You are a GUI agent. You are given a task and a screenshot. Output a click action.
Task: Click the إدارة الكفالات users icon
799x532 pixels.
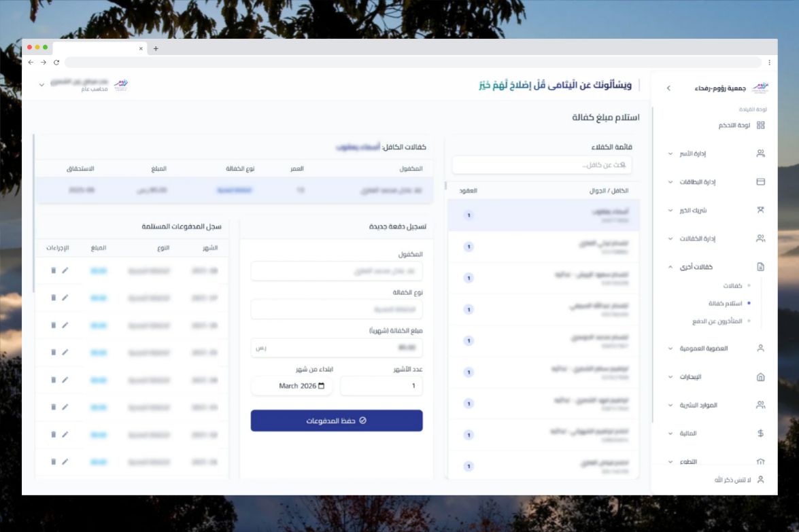coord(760,238)
